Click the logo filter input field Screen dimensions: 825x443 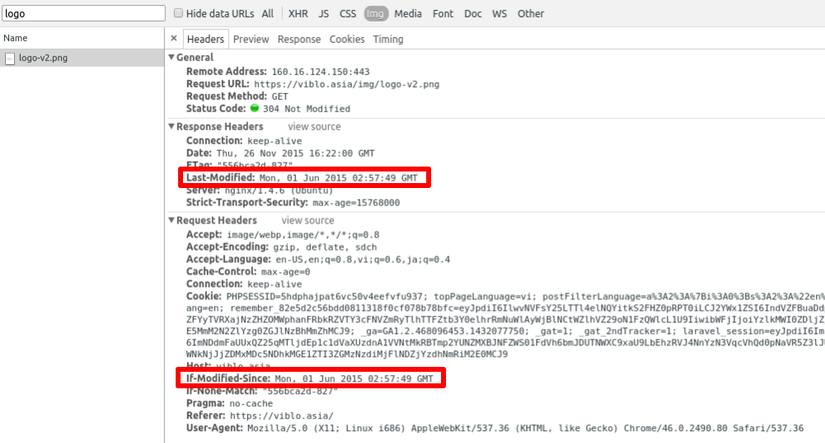click(x=80, y=14)
